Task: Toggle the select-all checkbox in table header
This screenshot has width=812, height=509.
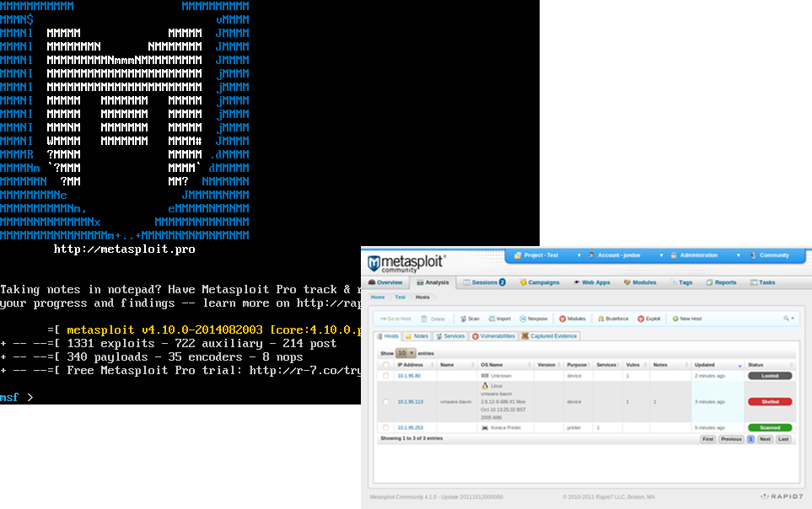Action: click(x=386, y=365)
